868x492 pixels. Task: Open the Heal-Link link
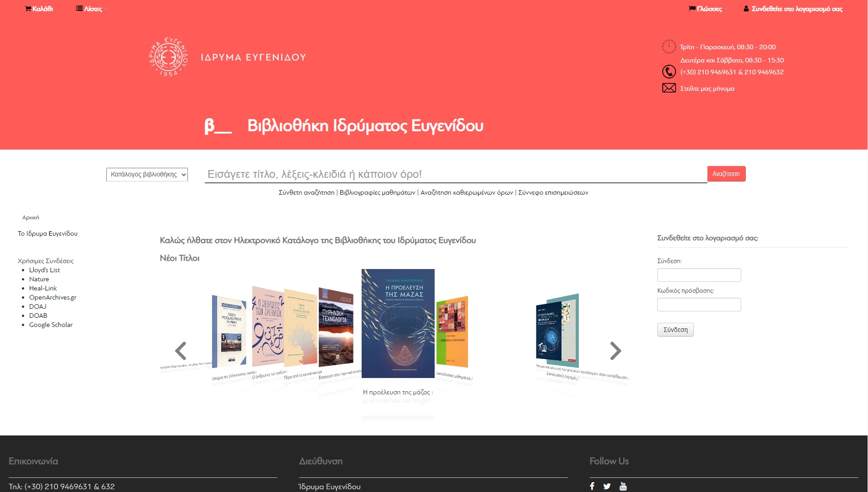click(x=43, y=288)
